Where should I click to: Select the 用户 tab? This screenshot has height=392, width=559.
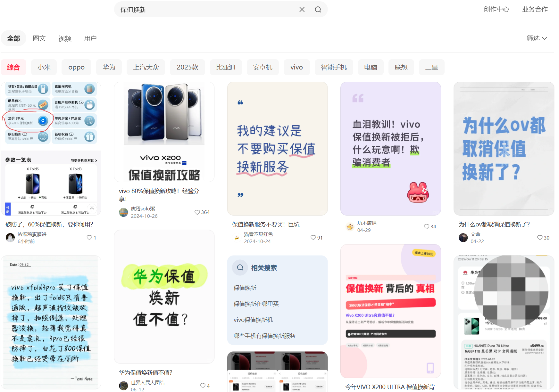90,38
